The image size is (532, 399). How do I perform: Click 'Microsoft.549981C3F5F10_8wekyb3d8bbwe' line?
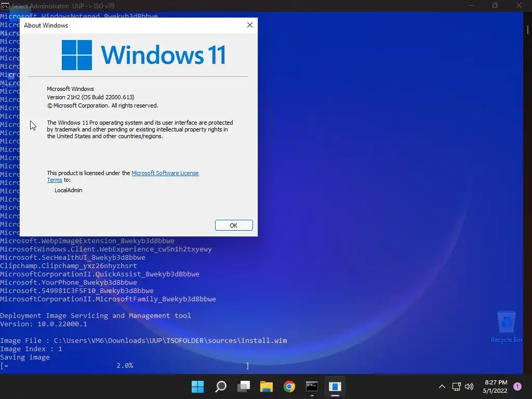(x=77, y=291)
